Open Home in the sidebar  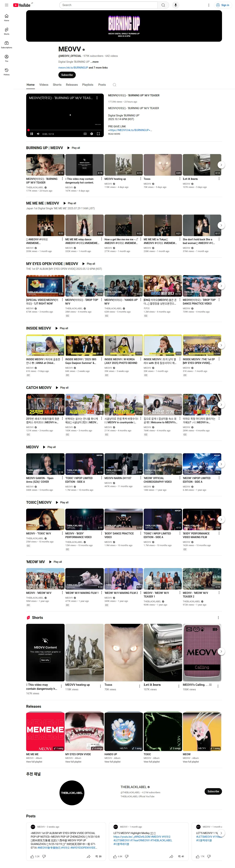[x=6, y=18]
